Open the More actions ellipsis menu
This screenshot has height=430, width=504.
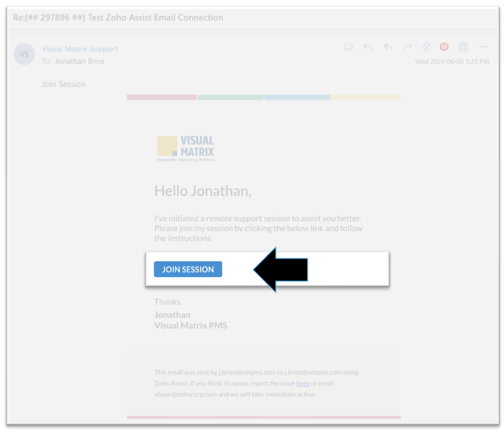pyautogui.click(x=484, y=47)
